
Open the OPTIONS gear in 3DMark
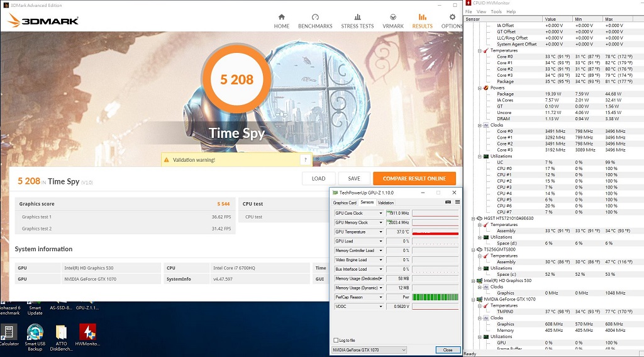pos(452,17)
